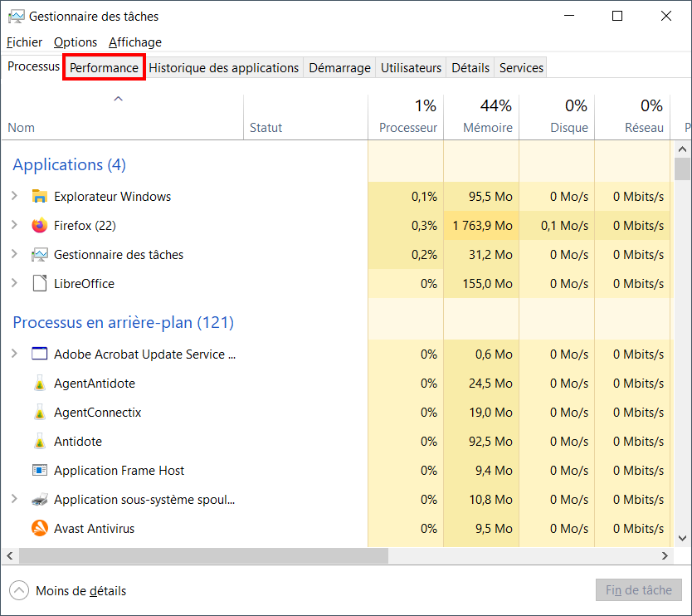Click the vertical scrollbar up arrow
The width and height of the screenshot is (692, 616).
point(682,149)
